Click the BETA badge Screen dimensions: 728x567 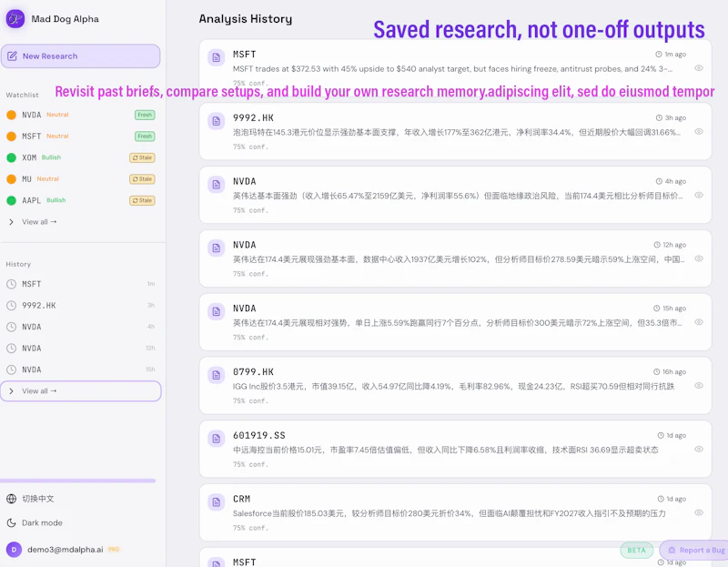[x=636, y=551]
